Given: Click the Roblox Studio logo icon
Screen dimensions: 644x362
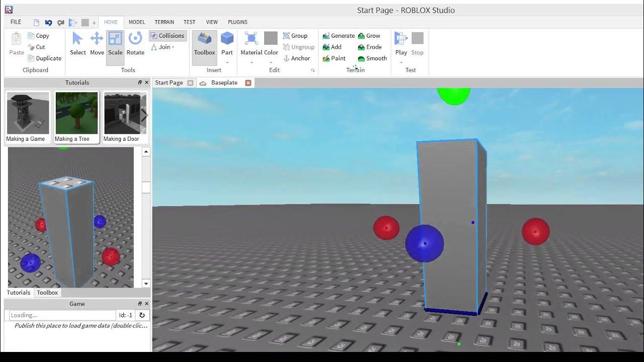Looking at the screenshot, I should click(x=9, y=10).
